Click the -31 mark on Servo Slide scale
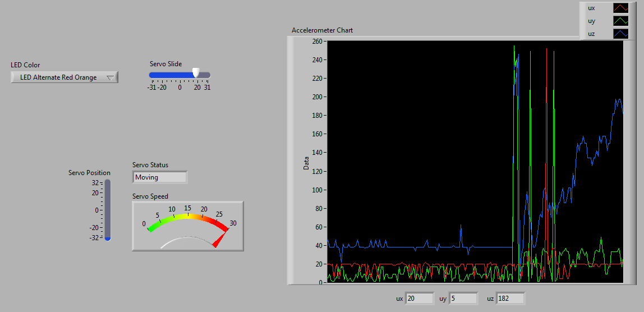Viewport: 644px width, 312px height. (x=153, y=87)
